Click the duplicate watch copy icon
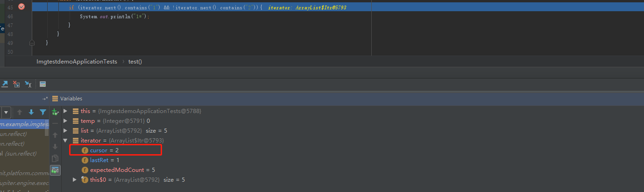644x192 pixels. click(x=55, y=158)
